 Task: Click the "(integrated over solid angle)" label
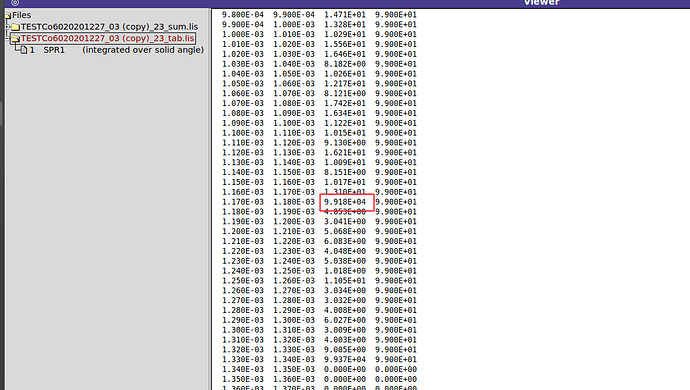143,50
